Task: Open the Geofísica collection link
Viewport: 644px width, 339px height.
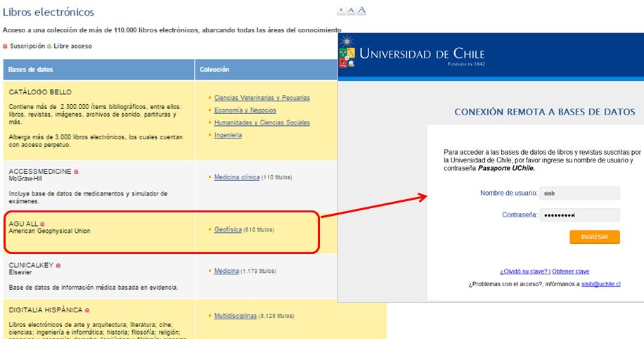Action: click(228, 230)
